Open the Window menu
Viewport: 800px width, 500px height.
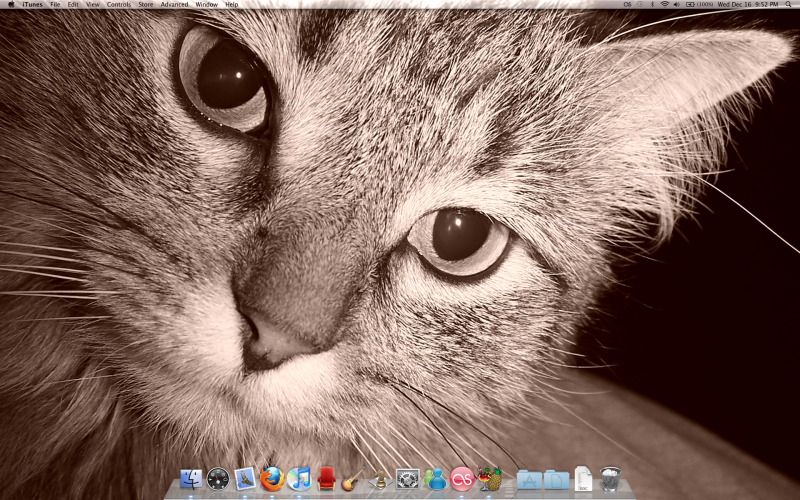coord(207,4)
